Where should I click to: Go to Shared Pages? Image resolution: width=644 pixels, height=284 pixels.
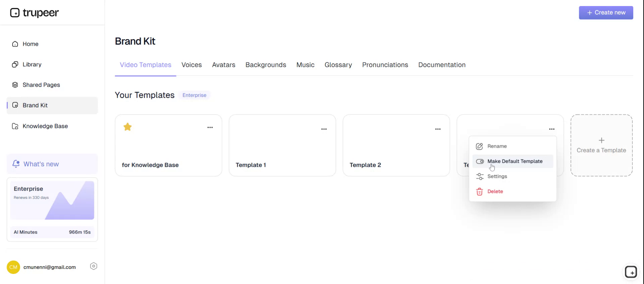(52, 85)
